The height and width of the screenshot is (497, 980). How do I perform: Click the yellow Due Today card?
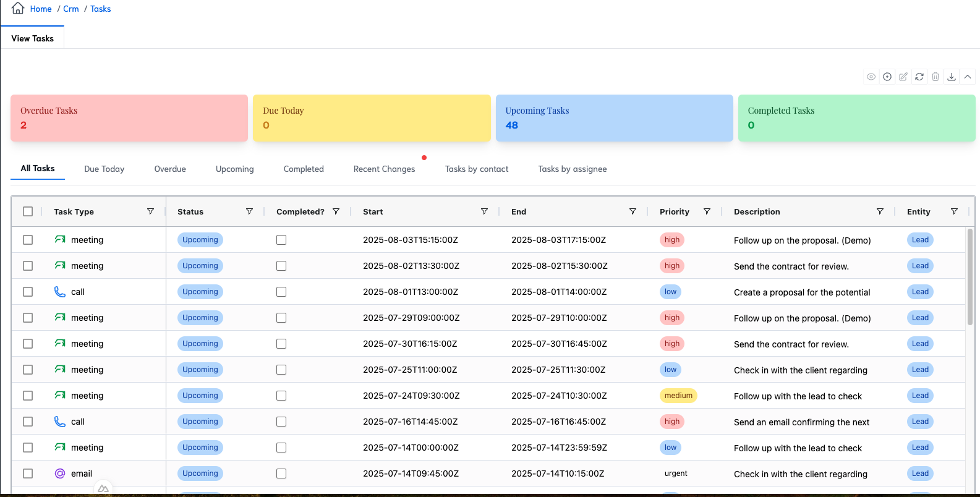[x=372, y=118]
